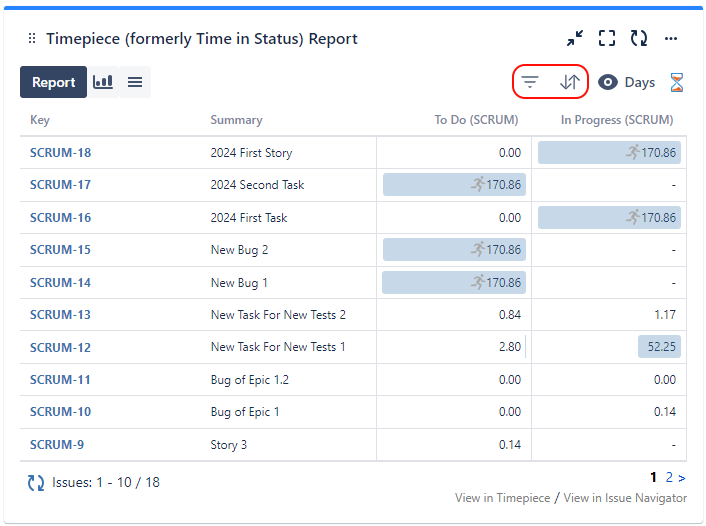Select the Report tab button
This screenshot has width=706, height=526.
click(x=53, y=82)
